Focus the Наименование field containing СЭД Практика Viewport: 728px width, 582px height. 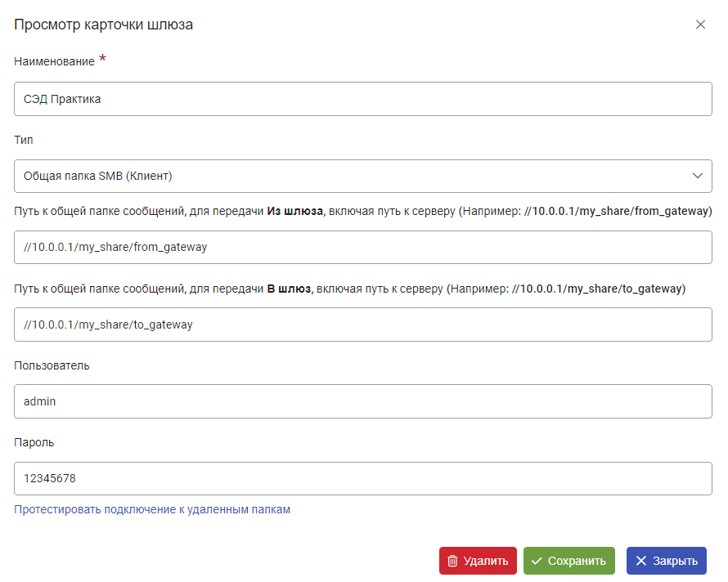(x=362, y=99)
